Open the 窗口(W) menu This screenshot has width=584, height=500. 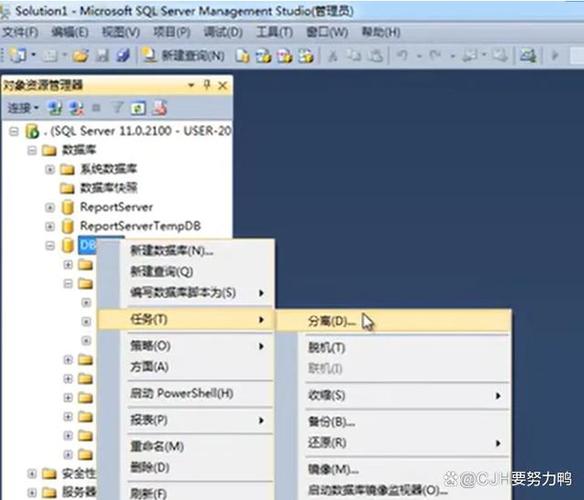click(x=327, y=32)
